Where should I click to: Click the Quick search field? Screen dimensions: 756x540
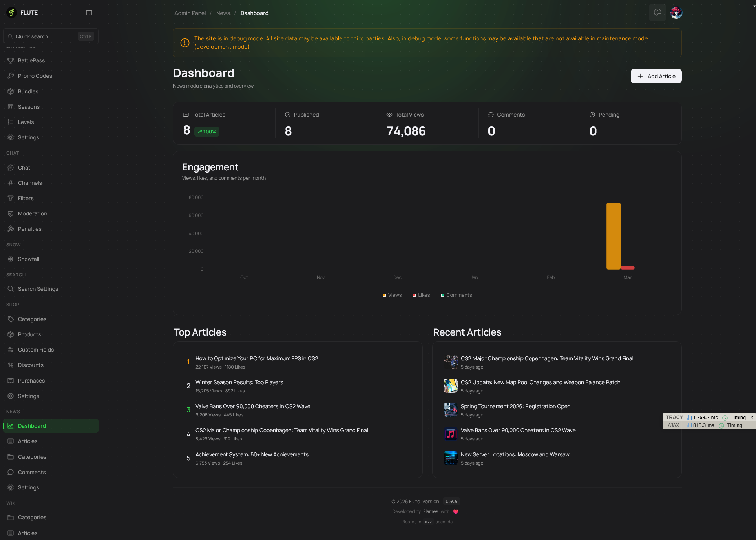pyautogui.click(x=43, y=36)
